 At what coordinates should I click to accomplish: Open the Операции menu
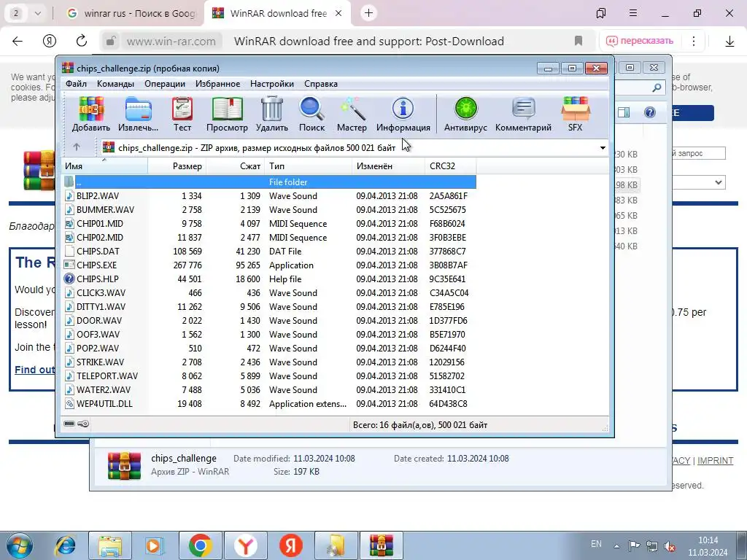[165, 84]
